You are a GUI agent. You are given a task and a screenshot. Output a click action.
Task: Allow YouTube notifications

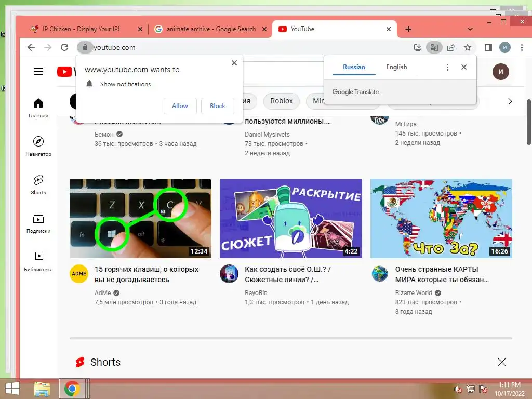180,106
